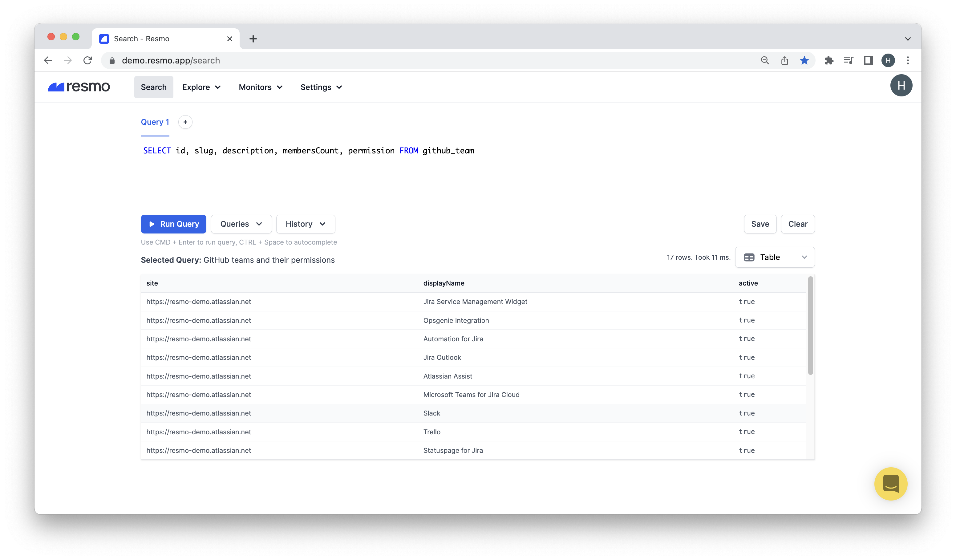Reload the page

point(88,60)
